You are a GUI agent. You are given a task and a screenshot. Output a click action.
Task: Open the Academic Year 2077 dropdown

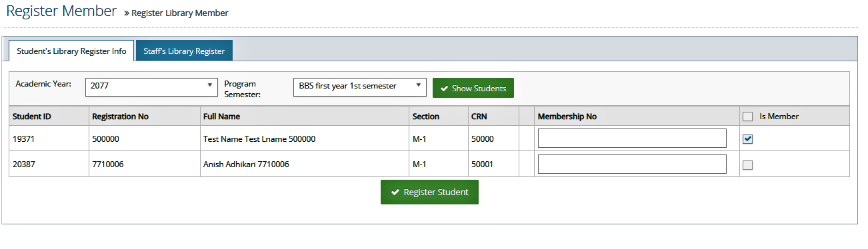click(x=151, y=87)
